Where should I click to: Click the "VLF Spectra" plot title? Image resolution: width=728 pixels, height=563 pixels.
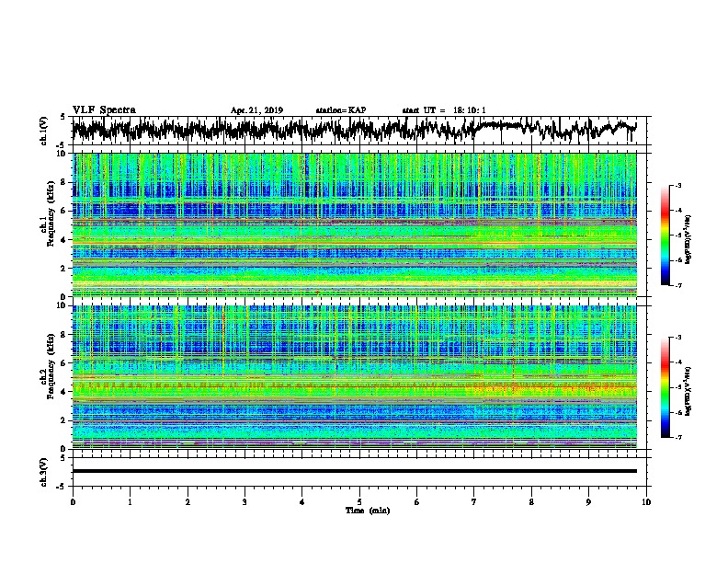pos(104,110)
